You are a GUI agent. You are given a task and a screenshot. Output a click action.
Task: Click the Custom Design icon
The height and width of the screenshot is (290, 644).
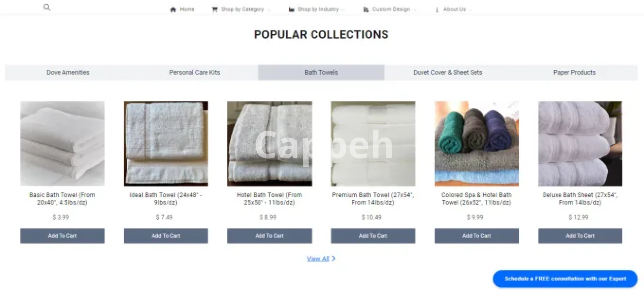[366, 9]
